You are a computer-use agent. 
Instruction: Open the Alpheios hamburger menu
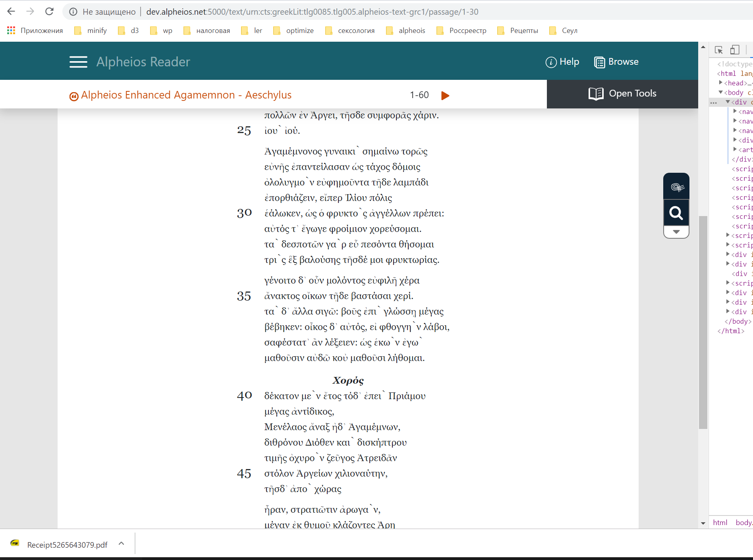78,62
